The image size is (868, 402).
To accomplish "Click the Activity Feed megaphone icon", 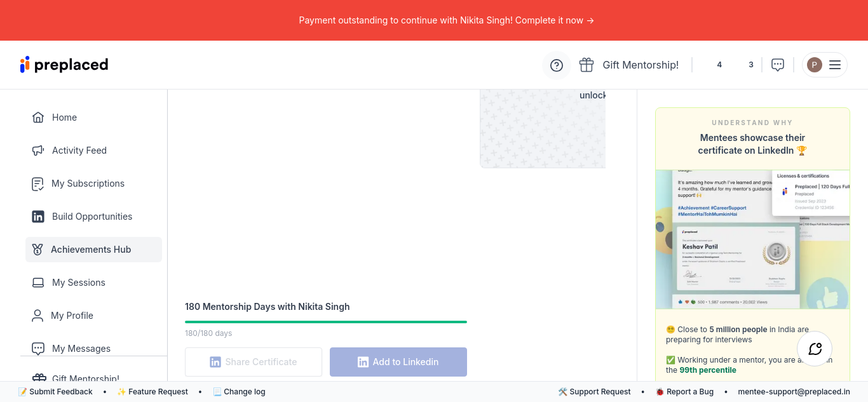I will coord(38,151).
